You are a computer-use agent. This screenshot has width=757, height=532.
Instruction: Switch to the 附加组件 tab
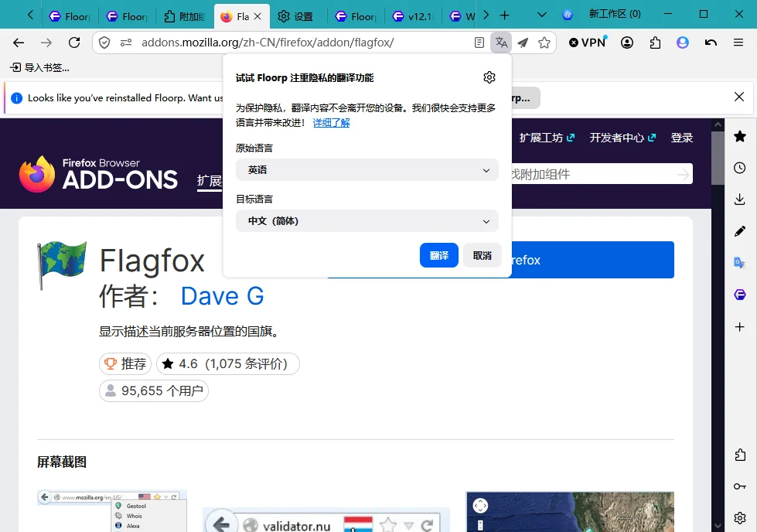[x=186, y=16]
